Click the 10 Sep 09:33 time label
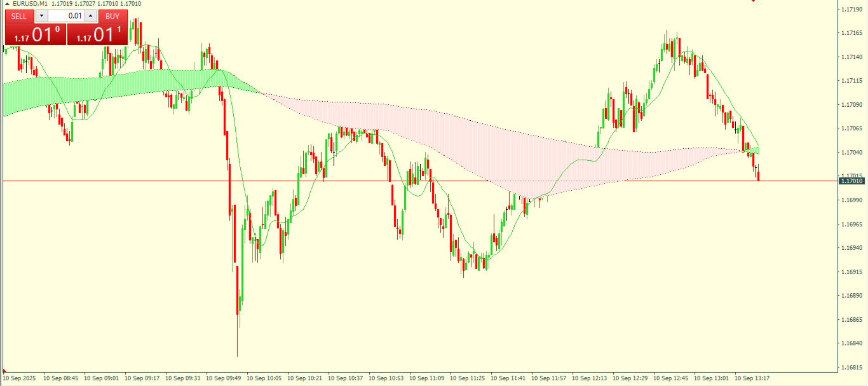The width and height of the screenshot is (868, 386). (183, 378)
